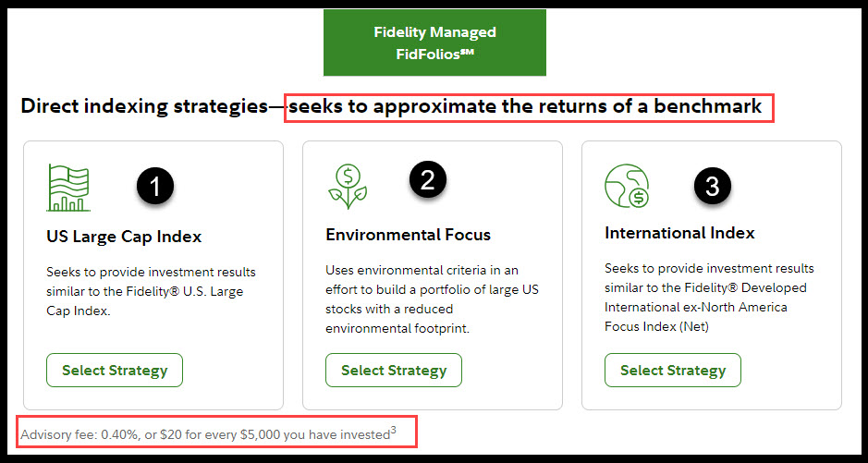Click the International Index card title
The height and width of the screenshot is (463, 868).
[679, 233]
